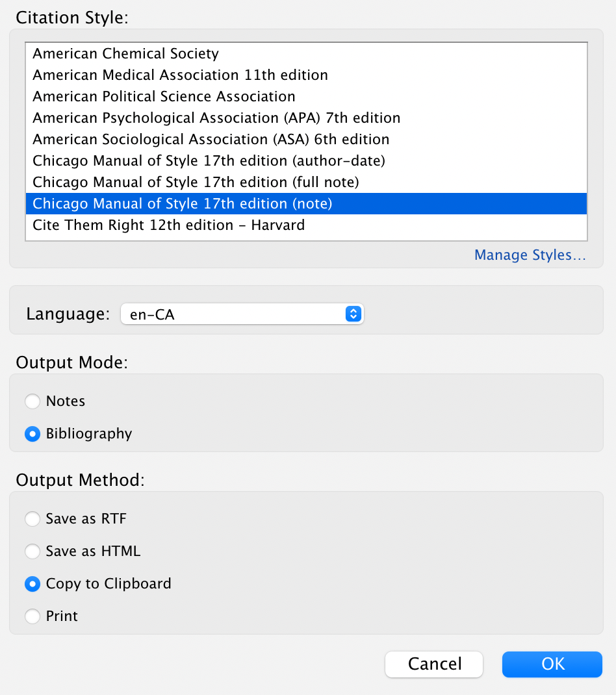The height and width of the screenshot is (695, 616).
Task: Select American Political Science Association style
Action: (307, 96)
